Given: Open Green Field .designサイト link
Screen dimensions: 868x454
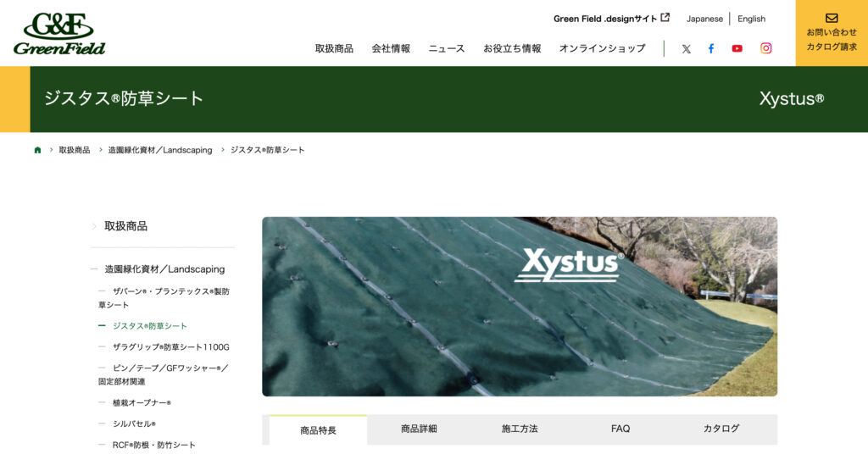Looking at the screenshot, I should (611, 19).
